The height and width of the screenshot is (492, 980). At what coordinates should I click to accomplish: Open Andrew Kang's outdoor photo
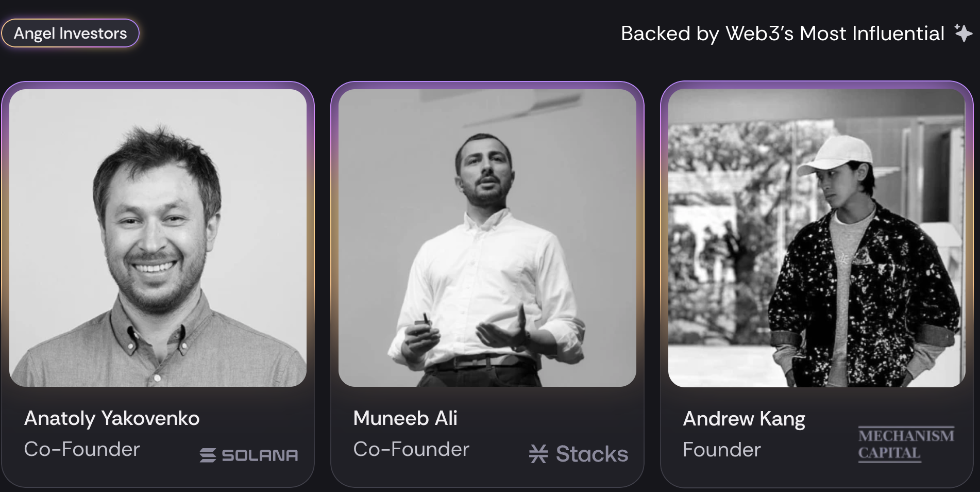coord(816,238)
